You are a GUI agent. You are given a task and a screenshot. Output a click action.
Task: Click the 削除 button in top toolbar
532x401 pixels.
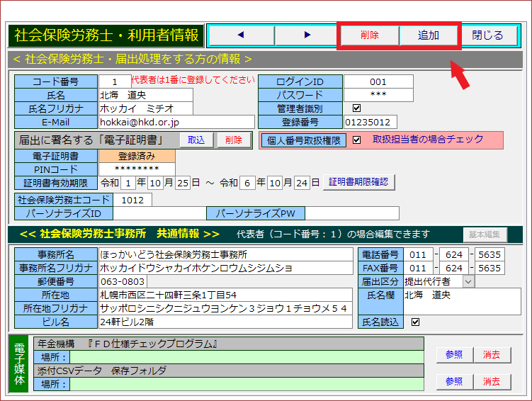coord(369,35)
